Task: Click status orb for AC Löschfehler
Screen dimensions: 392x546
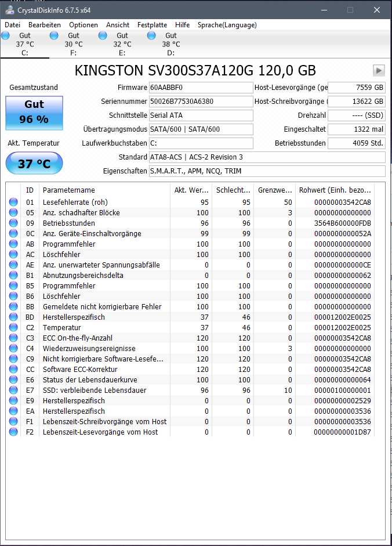Action: tap(13, 254)
